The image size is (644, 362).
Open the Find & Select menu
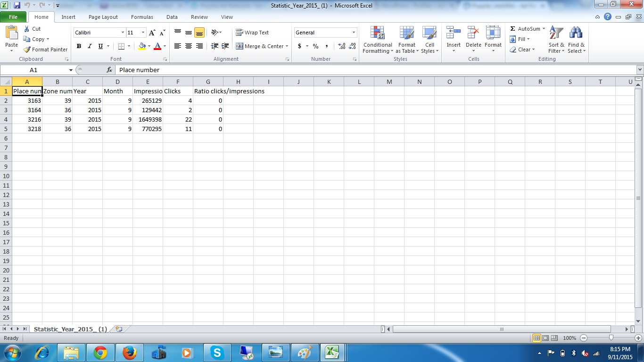tap(576, 40)
